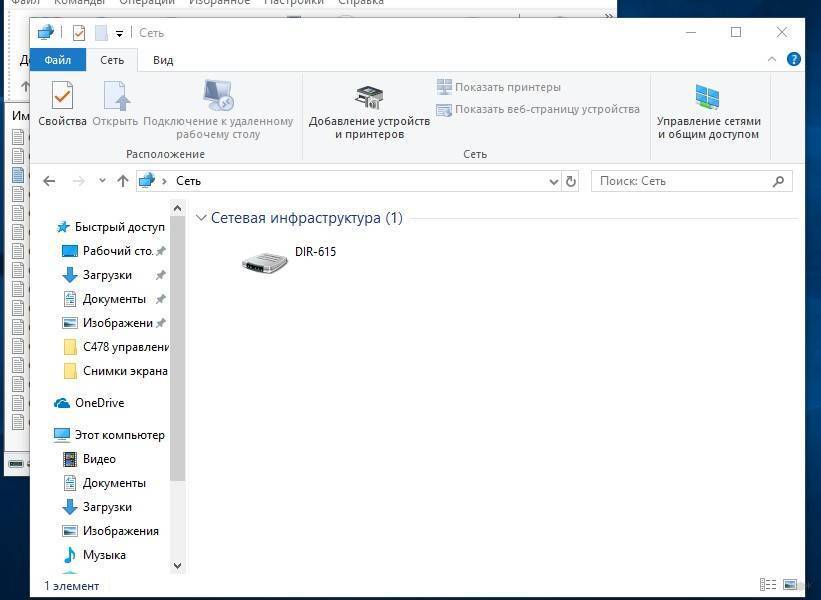Open the Снимки экрана folder
The image size is (821, 600).
116,371
